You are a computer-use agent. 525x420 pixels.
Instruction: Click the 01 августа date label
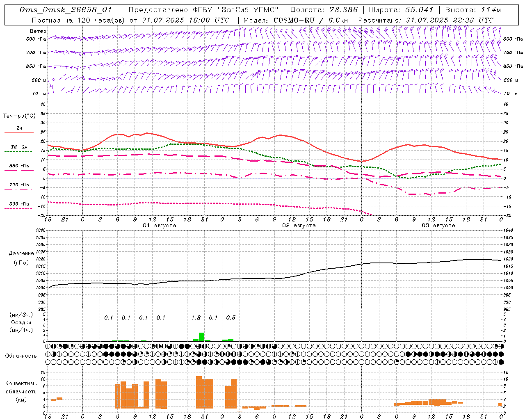[x=160, y=226]
